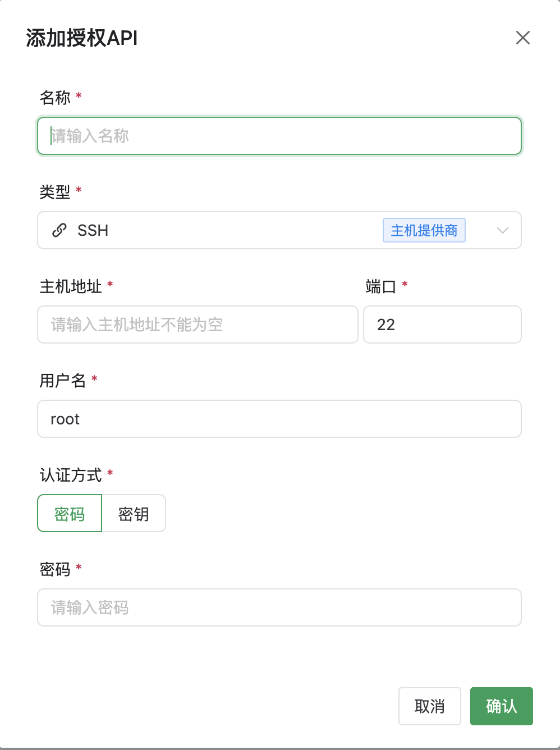
Task: Click the green 确认 confirm button
Action: (501, 706)
